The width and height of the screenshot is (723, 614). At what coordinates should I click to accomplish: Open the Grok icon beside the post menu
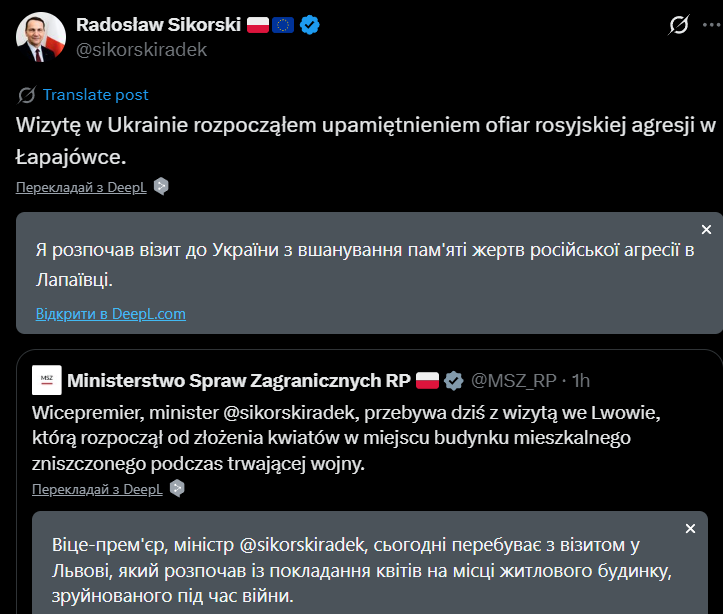click(681, 25)
